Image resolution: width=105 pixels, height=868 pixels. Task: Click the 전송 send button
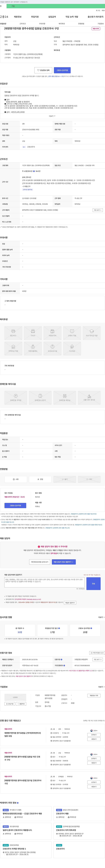click(94, 584)
